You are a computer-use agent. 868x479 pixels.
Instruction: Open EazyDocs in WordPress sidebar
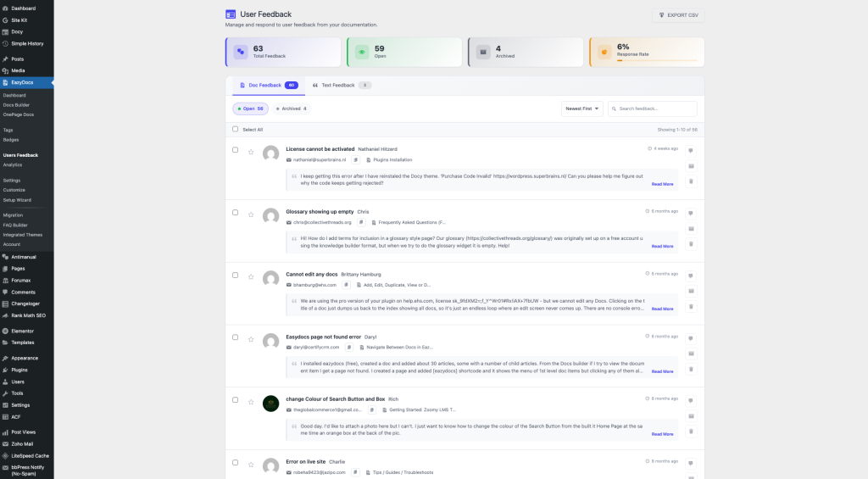click(26, 82)
